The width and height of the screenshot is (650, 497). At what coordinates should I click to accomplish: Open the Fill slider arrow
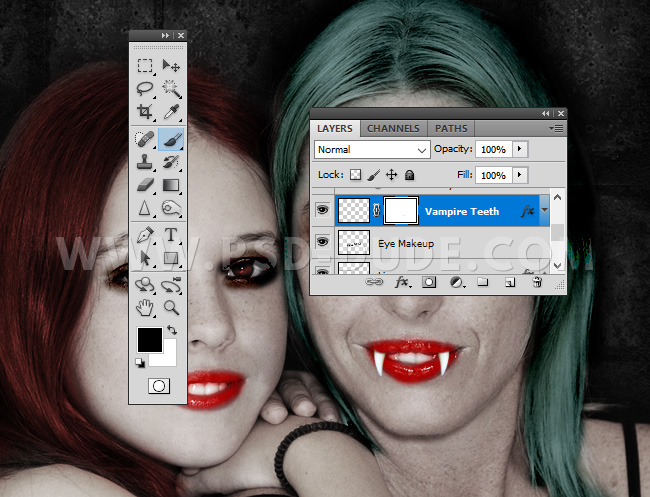(520, 175)
